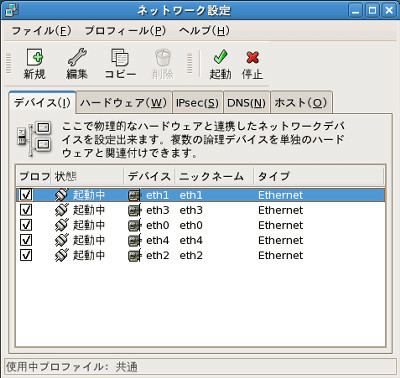Screen dimensions: 400x378
Task: Toggle the profile checkbox for eth4
Action: [26, 240]
